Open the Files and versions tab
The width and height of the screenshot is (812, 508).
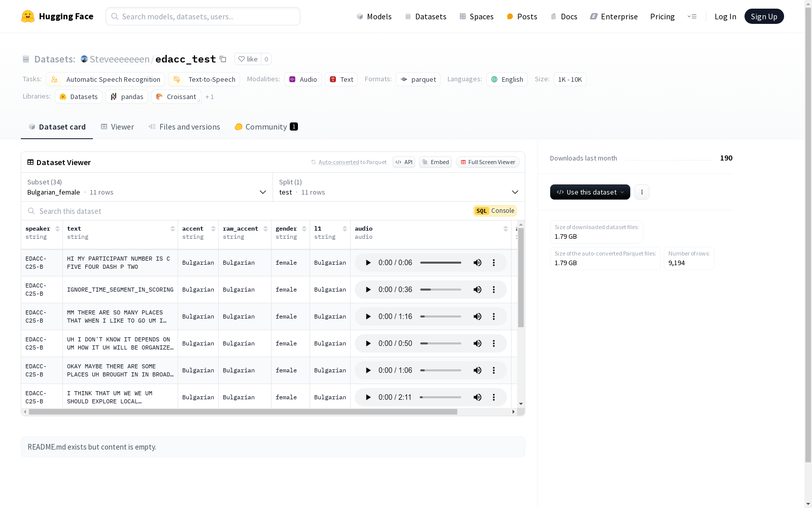(x=184, y=127)
